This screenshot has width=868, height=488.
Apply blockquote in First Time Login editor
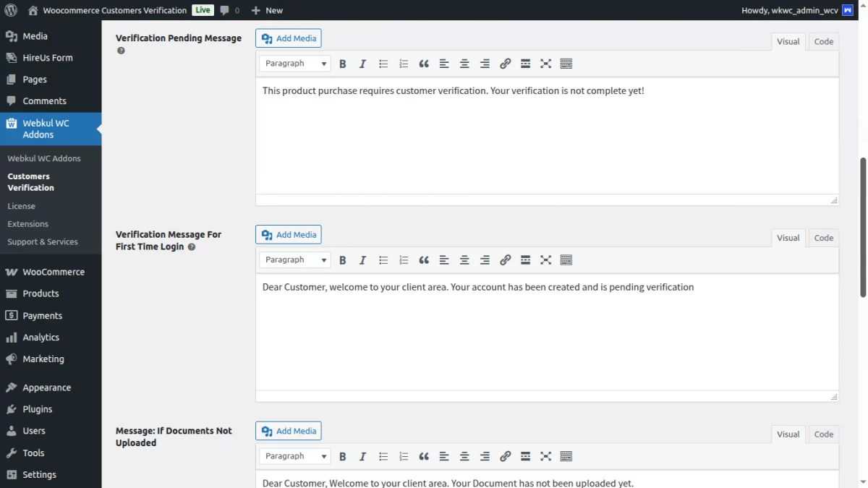pyautogui.click(x=424, y=260)
